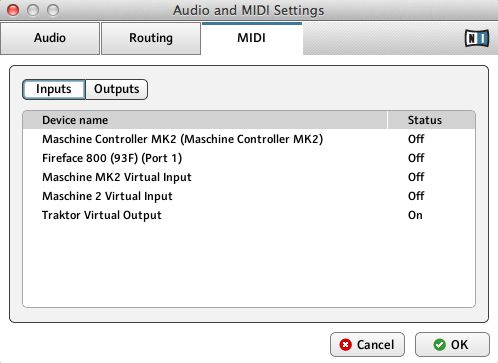Show the MIDI Inputs list
The image size is (498, 363).
tap(54, 89)
